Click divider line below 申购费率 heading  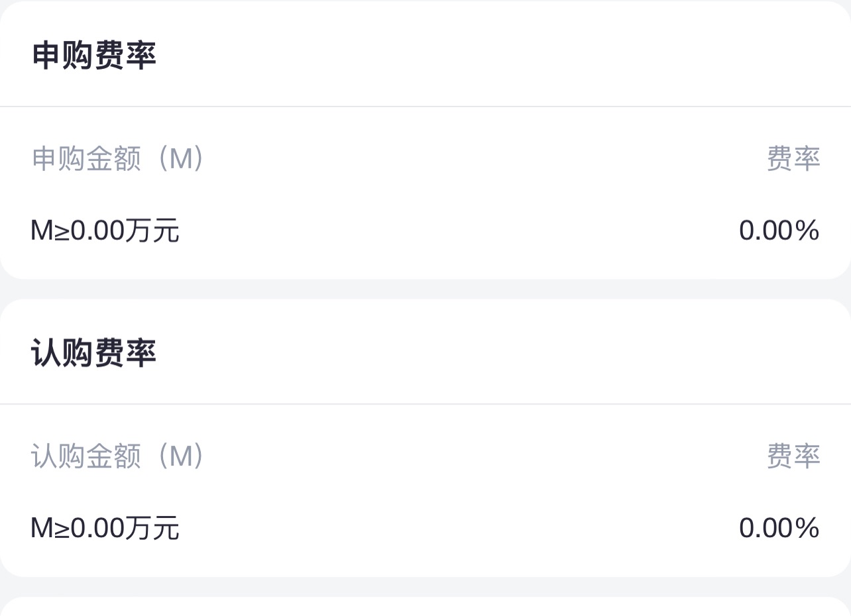[425, 106]
